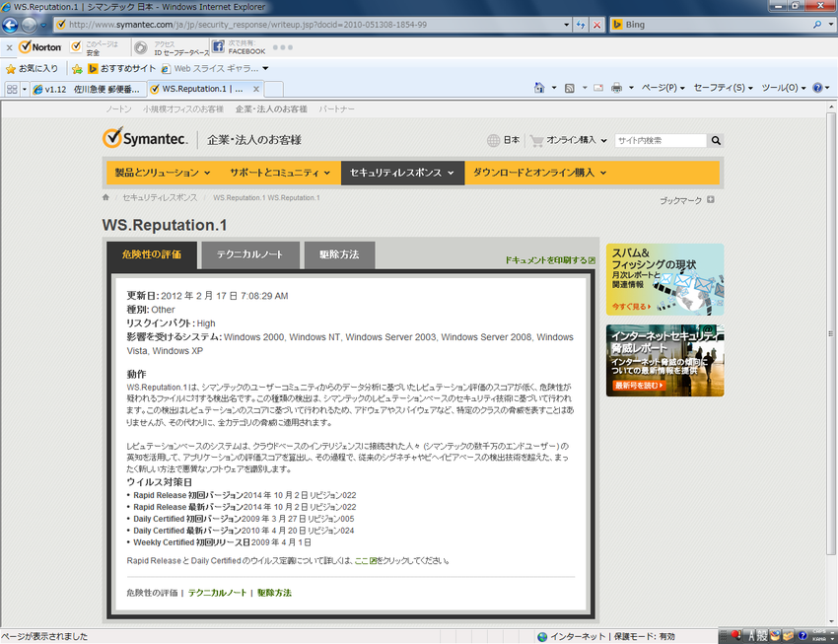This screenshot has width=838, height=644.
Task: Open Support and Community menu
Action: click(x=280, y=173)
